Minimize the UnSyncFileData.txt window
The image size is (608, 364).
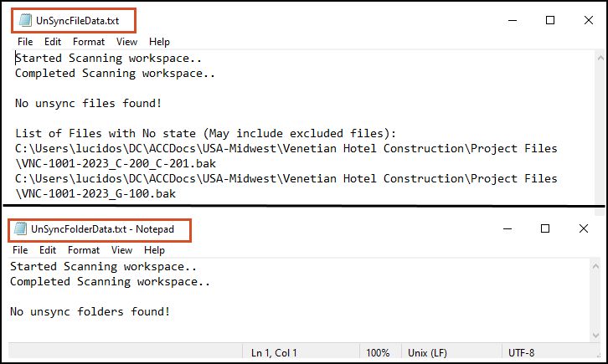click(x=513, y=20)
